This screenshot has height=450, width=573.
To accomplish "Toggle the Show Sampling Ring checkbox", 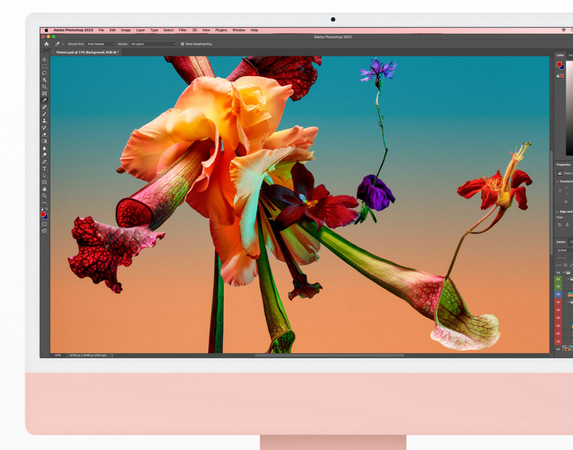I will [182, 44].
